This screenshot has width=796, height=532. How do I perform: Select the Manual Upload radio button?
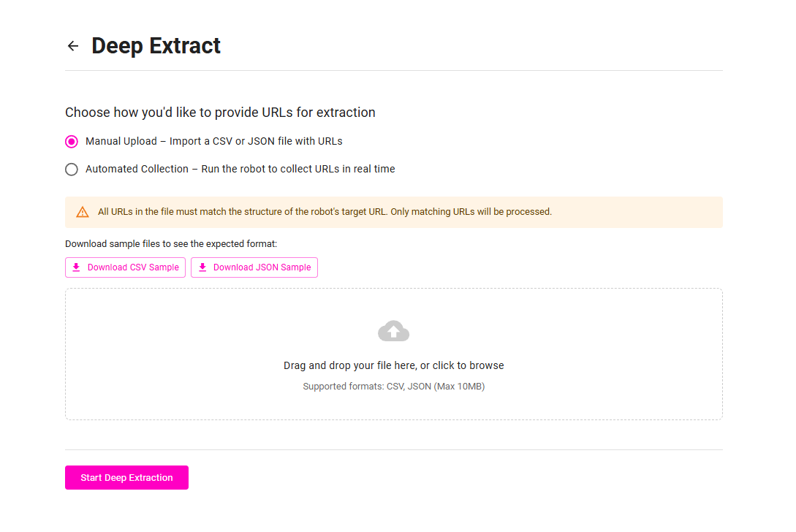72,142
